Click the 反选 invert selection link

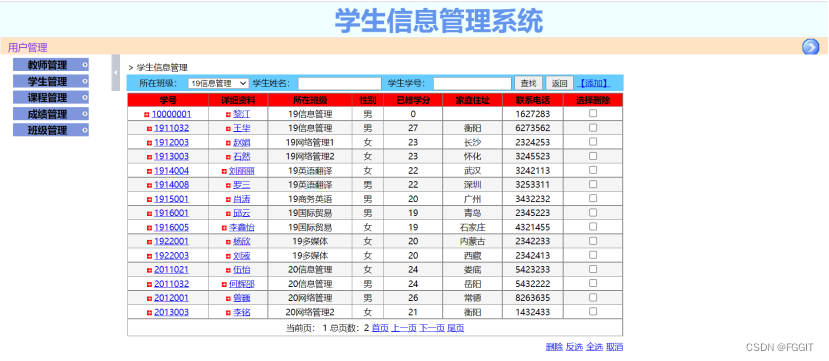click(574, 347)
